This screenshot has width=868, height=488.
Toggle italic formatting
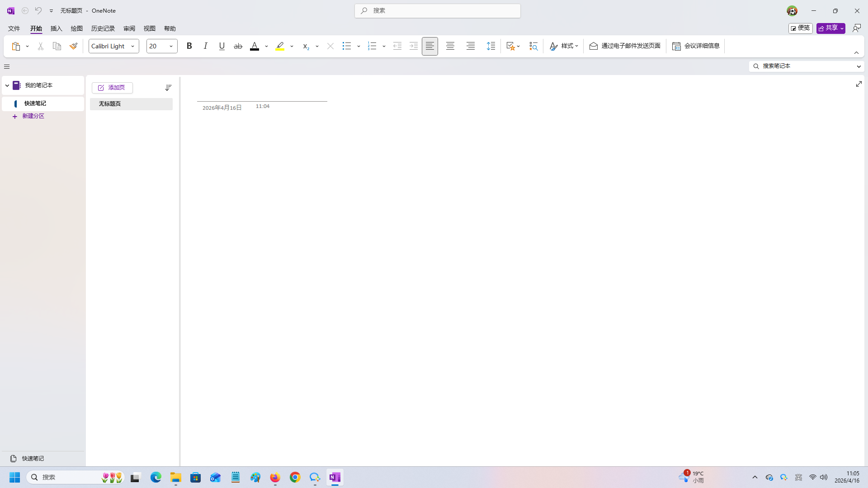(206, 46)
